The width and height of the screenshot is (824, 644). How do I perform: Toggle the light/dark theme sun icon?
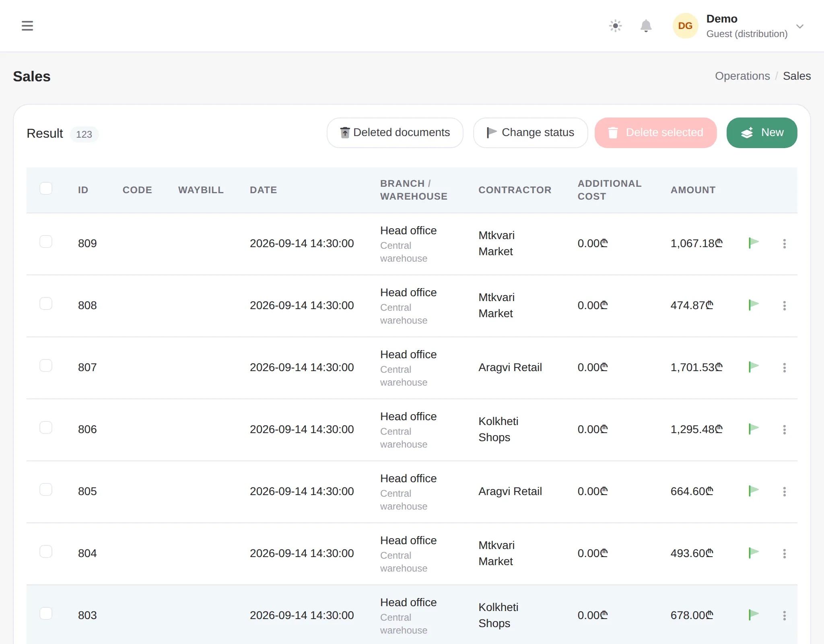615,26
